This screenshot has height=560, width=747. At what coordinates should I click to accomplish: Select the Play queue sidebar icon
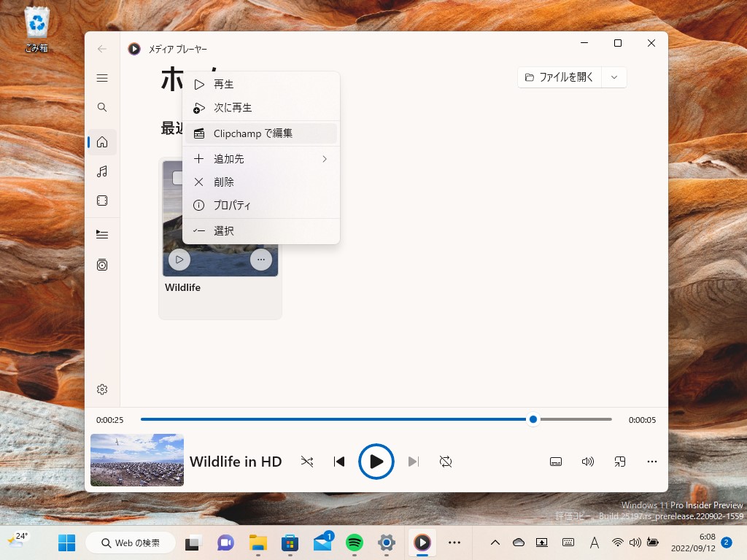coord(102,233)
